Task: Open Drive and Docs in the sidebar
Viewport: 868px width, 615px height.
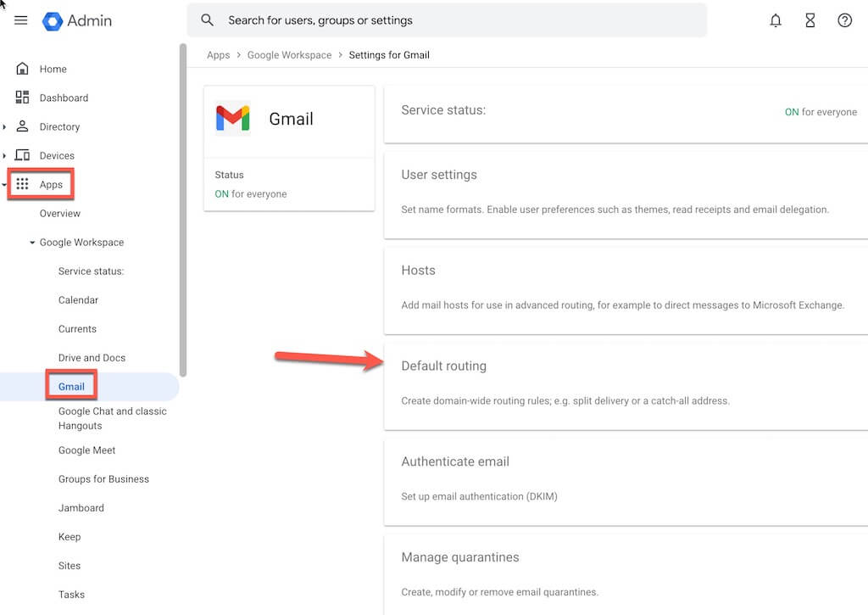Action: point(92,357)
